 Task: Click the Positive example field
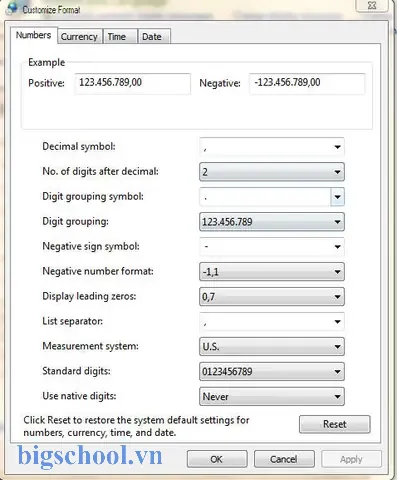coord(132,84)
